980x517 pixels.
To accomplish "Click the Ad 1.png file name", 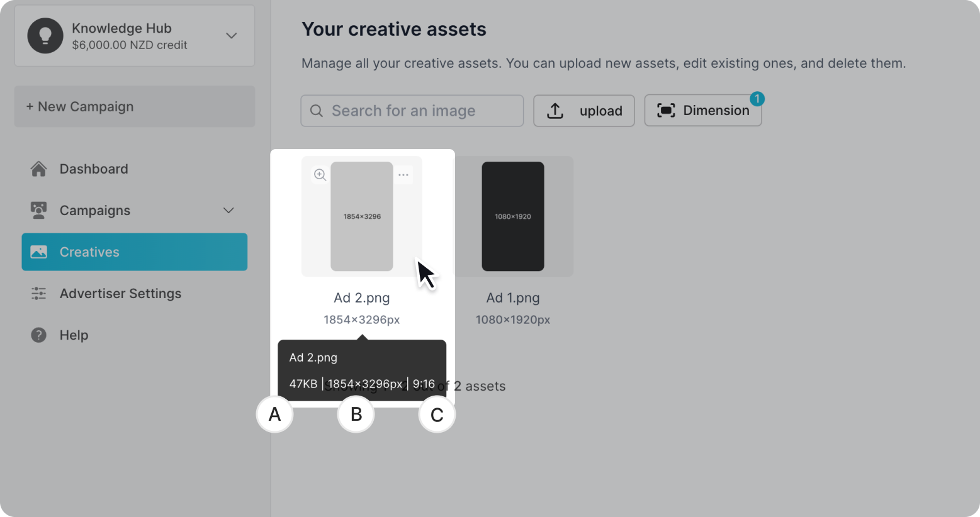I will [513, 297].
